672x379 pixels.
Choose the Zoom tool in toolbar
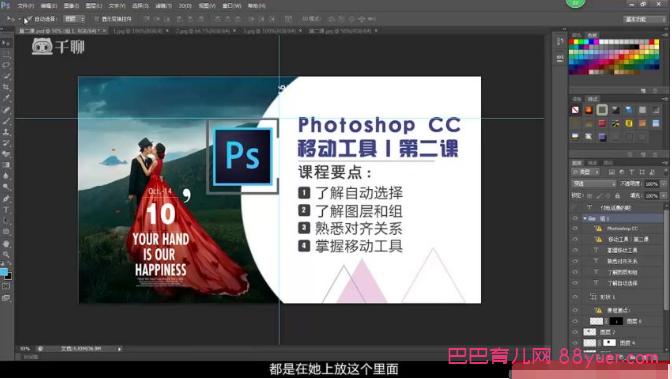click(x=6, y=254)
